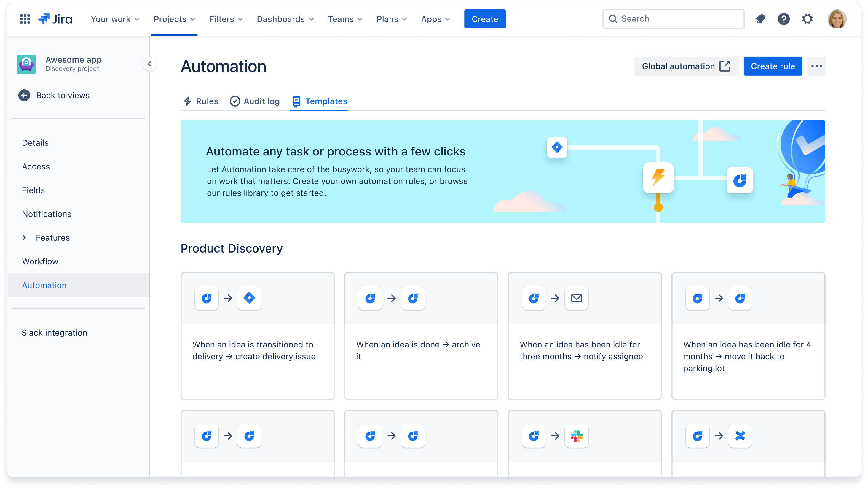
Task: Click the Create rule button
Action: pos(773,66)
